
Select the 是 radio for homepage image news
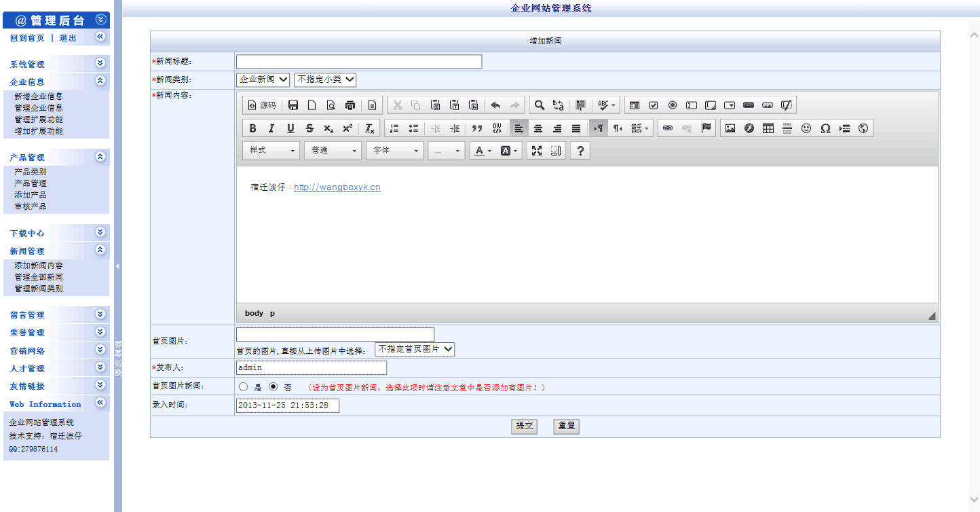[243, 386]
